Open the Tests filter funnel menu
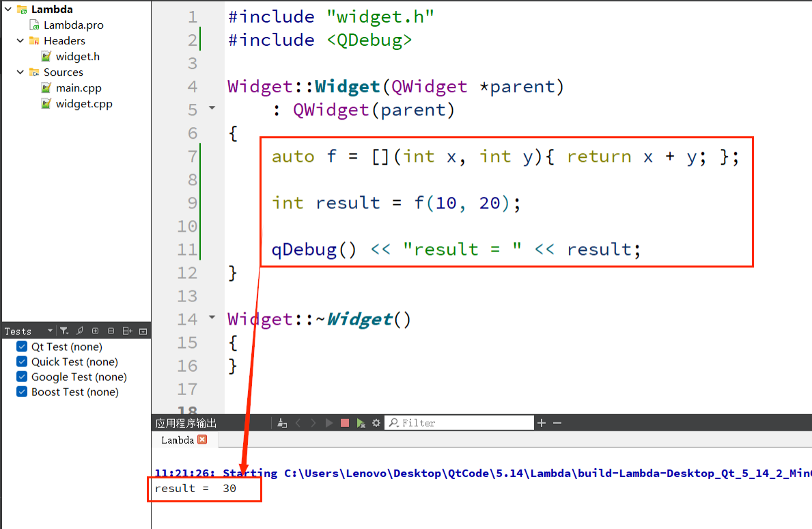This screenshot has width=812, height=529. (64, 331)
